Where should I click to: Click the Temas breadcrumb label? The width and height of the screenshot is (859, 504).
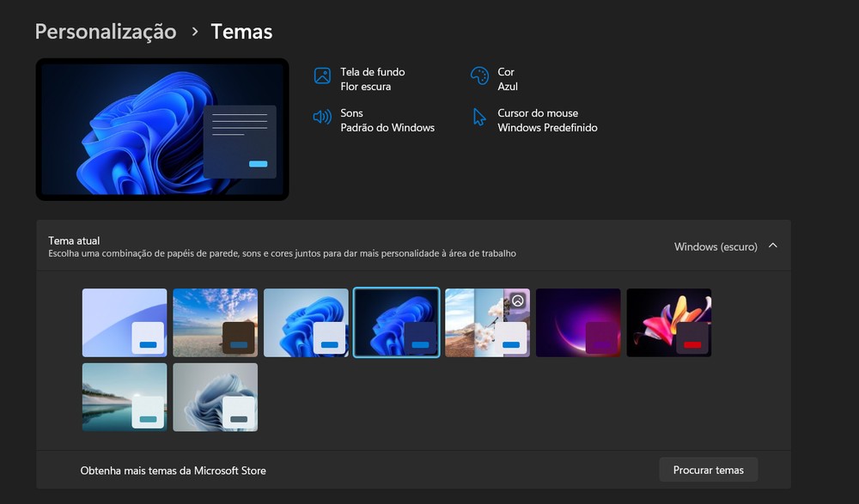coord(241,31)
